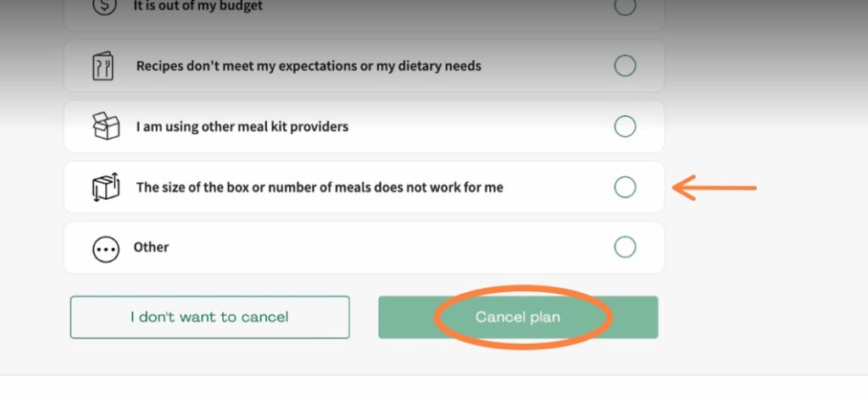Click the dollar sign budget icon
Image resolution: width=868 pixels, height=404 pixels.
(104, 6)
